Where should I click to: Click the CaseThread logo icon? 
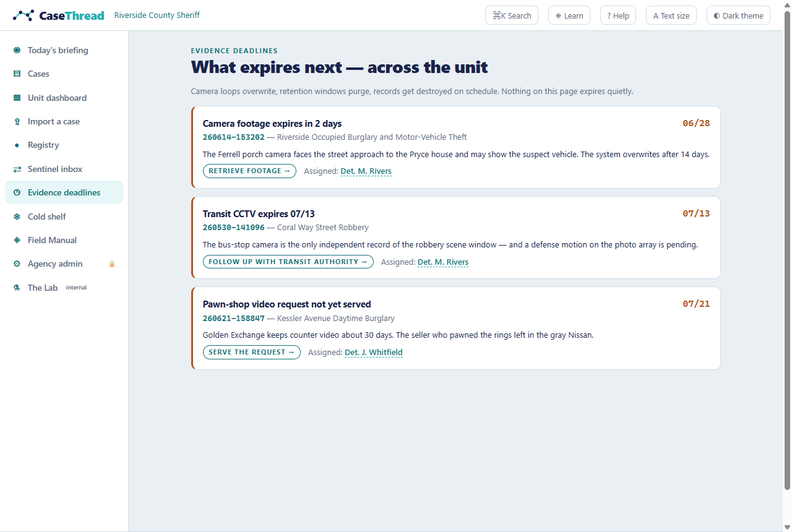coord(24,15)
